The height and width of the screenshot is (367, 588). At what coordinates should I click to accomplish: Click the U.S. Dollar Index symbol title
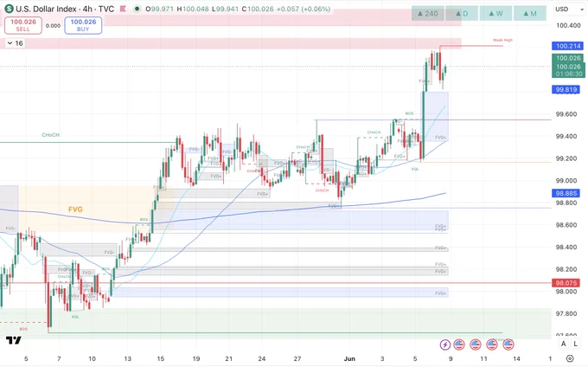tap(46, 9)
